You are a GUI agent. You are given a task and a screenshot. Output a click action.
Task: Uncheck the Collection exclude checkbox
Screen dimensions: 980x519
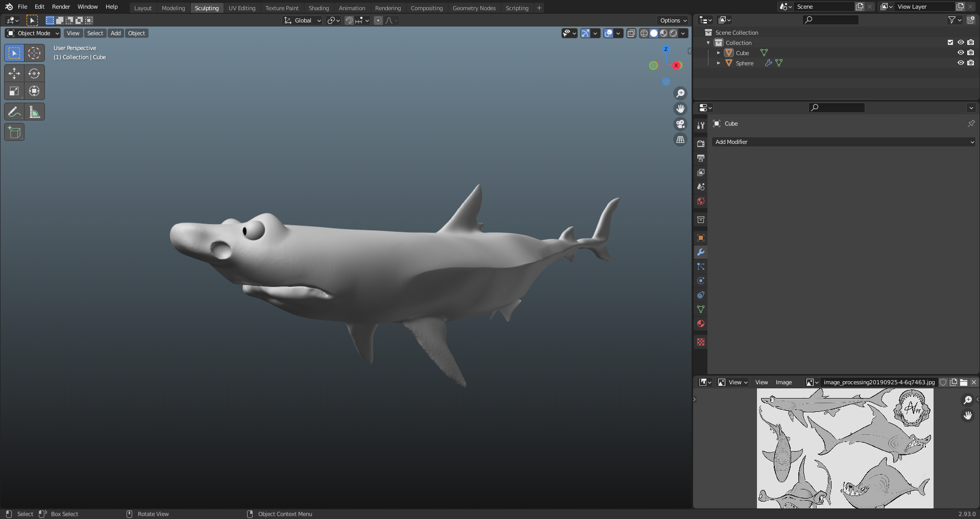[950, 42]
